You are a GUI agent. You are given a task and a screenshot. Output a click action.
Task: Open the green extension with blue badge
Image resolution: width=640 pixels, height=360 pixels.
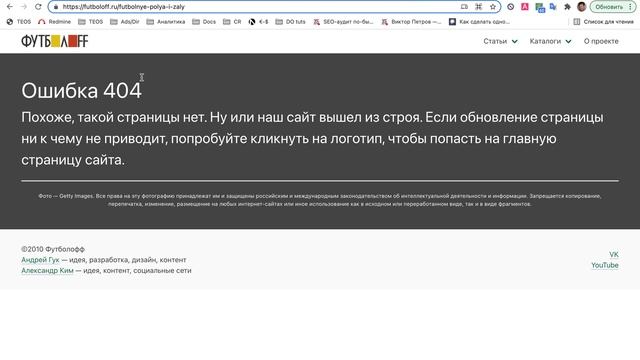click(540, 7)
